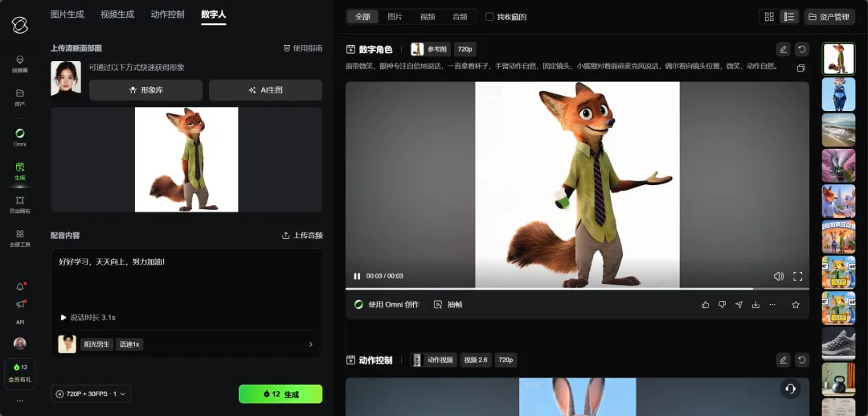Switch to the 图片生成 tab
The width and height of the screenshot is (868, 416).
67,14
